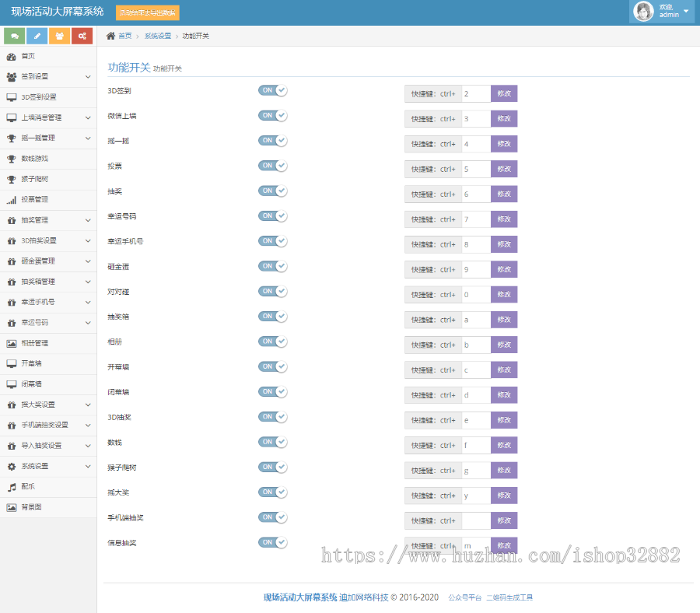Open the admin user dropdown caret
700x613 pixels.
686,11
